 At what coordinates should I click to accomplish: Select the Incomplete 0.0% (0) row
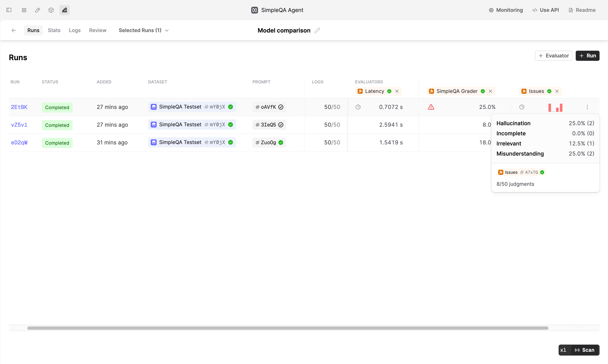pos(545,133)
